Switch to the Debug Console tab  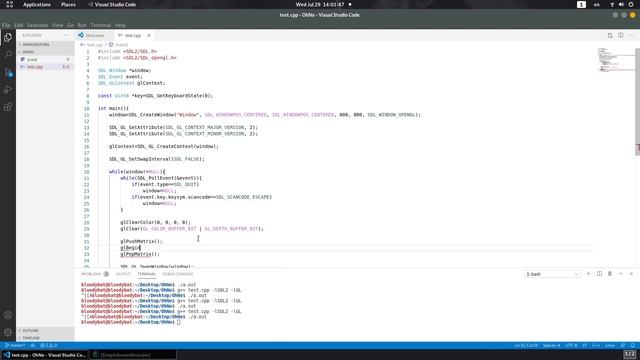click(178, 274)
